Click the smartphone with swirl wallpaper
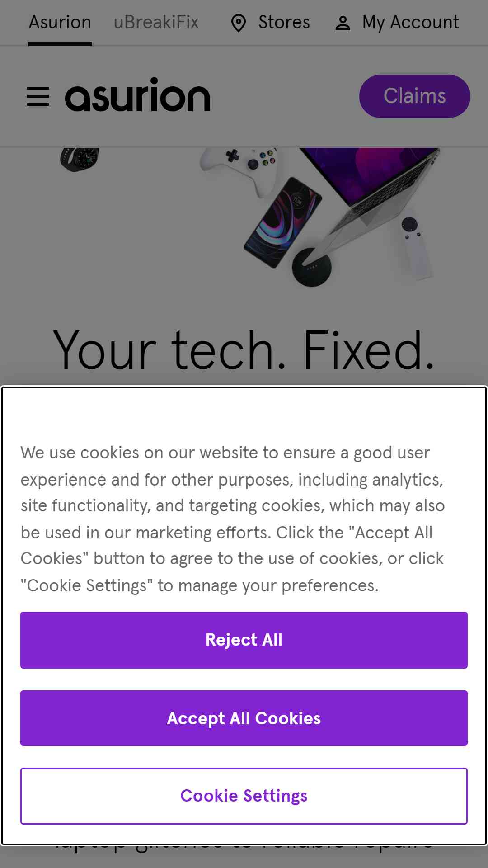 pyautogui.click(x=283, y=222)
